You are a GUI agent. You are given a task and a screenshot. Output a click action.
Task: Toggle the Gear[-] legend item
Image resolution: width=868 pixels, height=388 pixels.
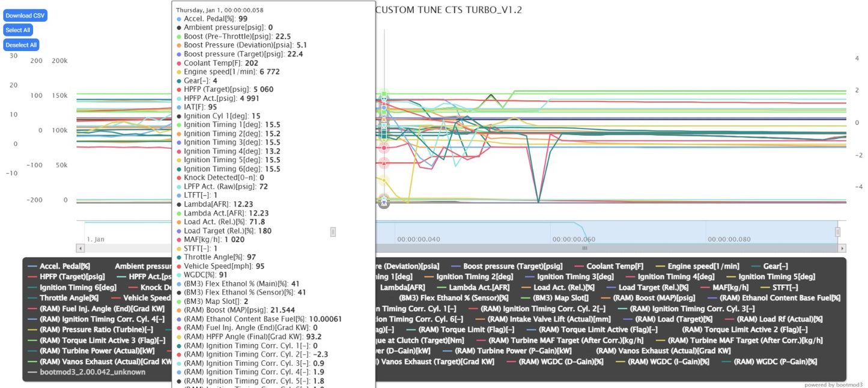pos(771,266)
